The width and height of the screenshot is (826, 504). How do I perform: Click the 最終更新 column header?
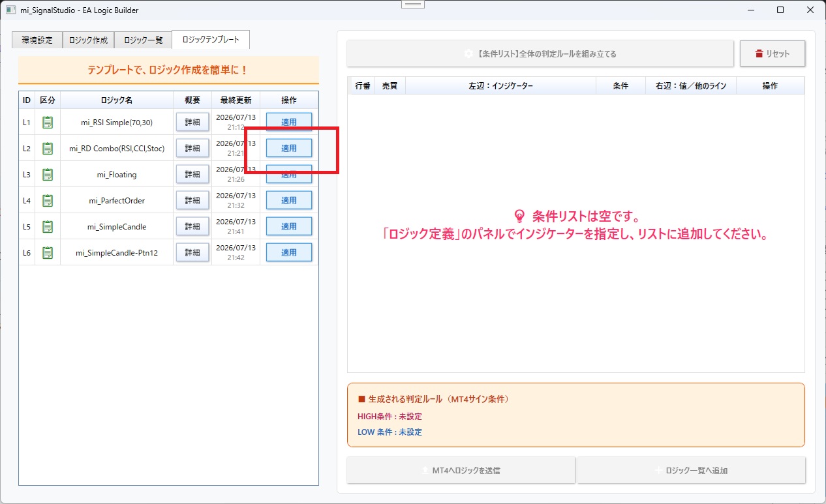point(236,100)
